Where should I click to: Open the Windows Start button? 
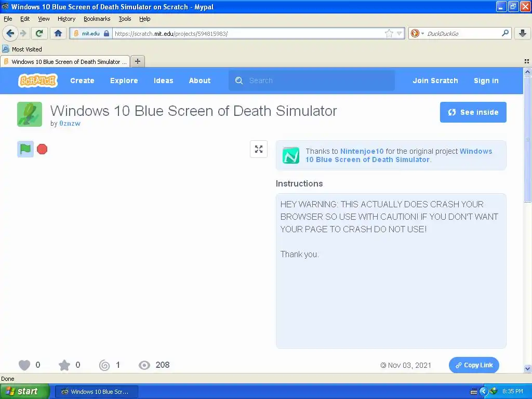point(25,391)
